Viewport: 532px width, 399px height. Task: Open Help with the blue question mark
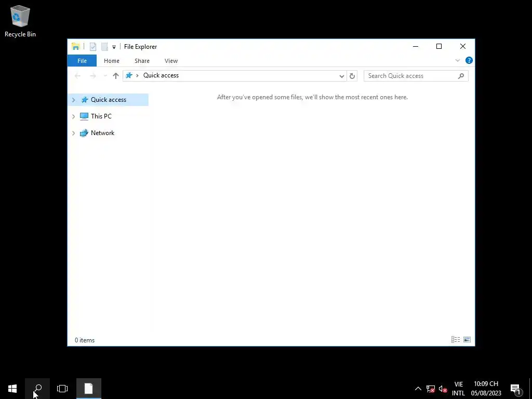[x=469, y=60]
